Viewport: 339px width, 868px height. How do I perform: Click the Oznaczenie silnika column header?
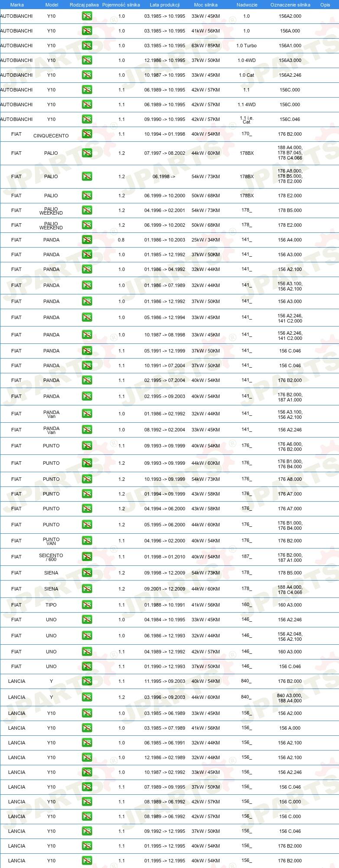tap(290, 5)
